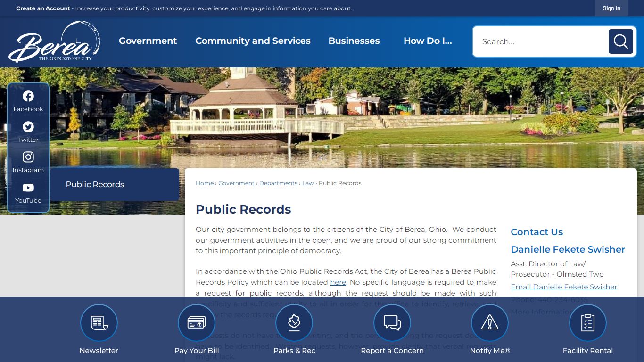Open the Parks & Rec icon
The height and width of the screenshot is (362, 644).
click(x=294, y=323)
